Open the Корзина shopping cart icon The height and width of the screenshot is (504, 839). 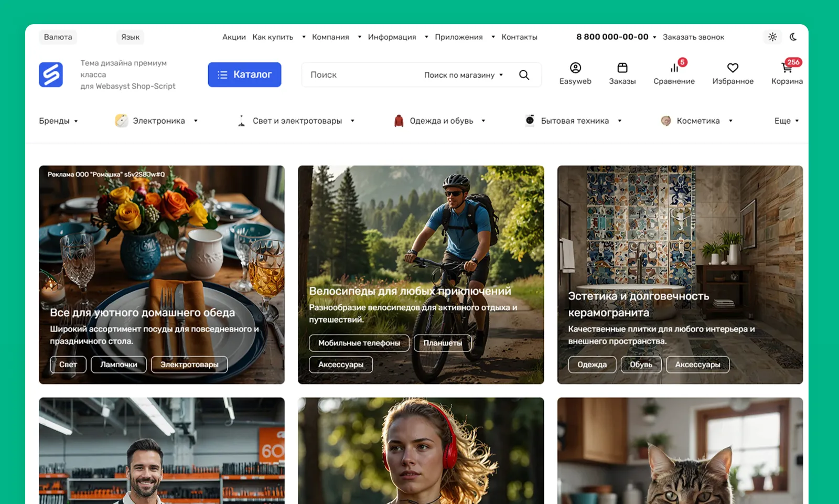[x=787, y=68]
